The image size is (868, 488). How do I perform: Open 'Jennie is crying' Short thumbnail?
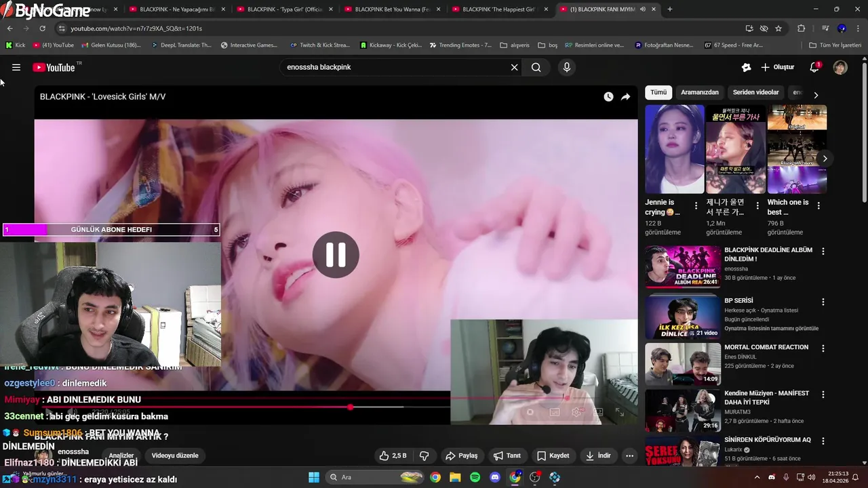pos(675,149)
